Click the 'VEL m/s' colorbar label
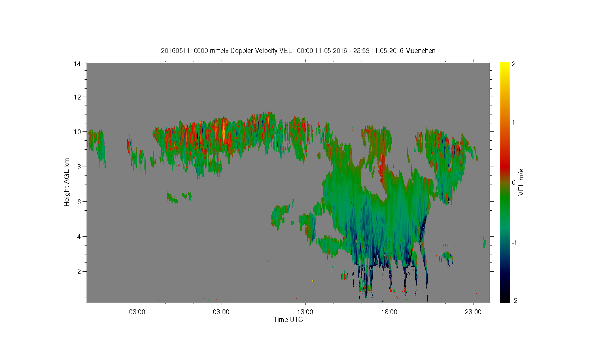The width and height of the screenshot is (607, 364). (x=521, y=182)
